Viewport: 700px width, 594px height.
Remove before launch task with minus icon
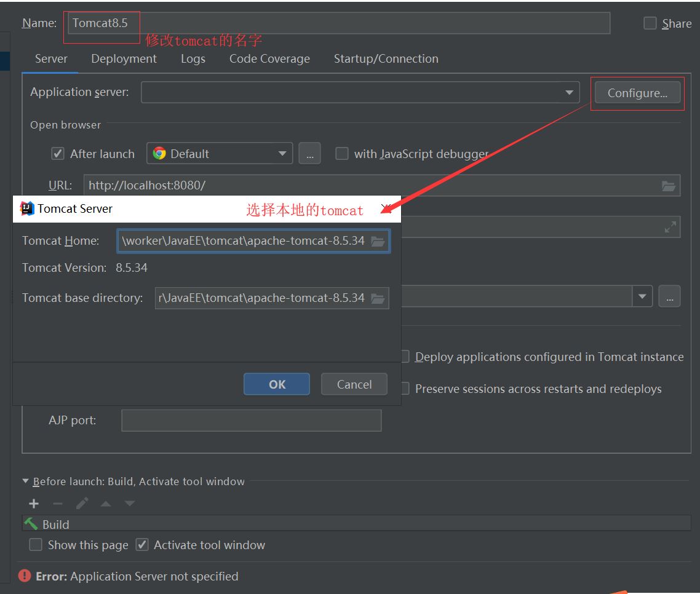58,504
